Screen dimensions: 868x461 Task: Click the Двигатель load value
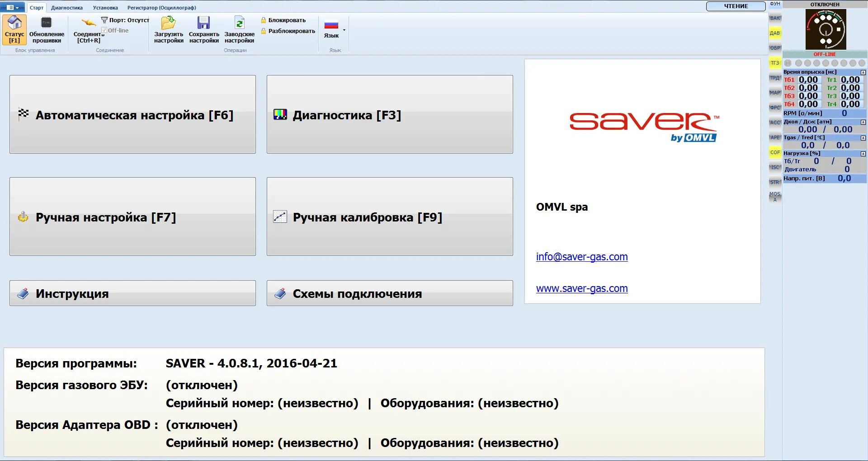click(x=847, y=169)
